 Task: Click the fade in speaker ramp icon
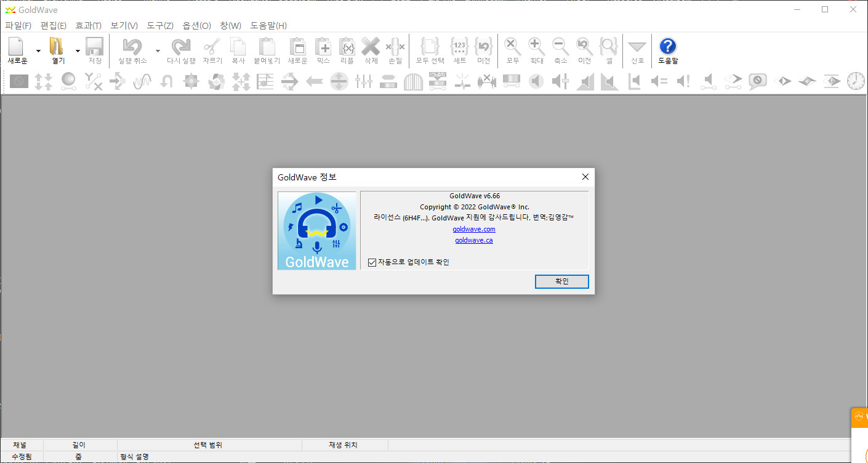[585, 81]
